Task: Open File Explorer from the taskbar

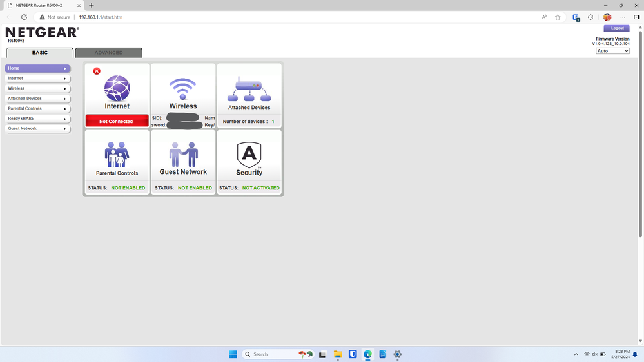Action: coord(337,354)
